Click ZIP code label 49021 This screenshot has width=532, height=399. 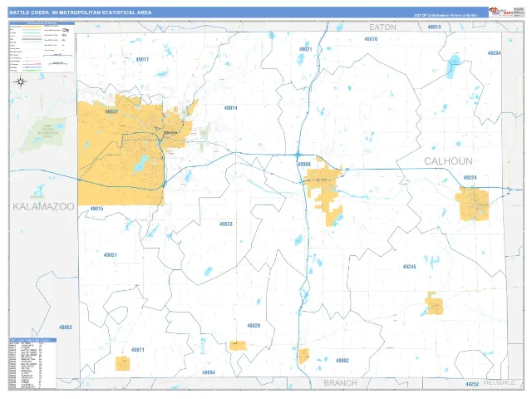click(x=305, y=50)
